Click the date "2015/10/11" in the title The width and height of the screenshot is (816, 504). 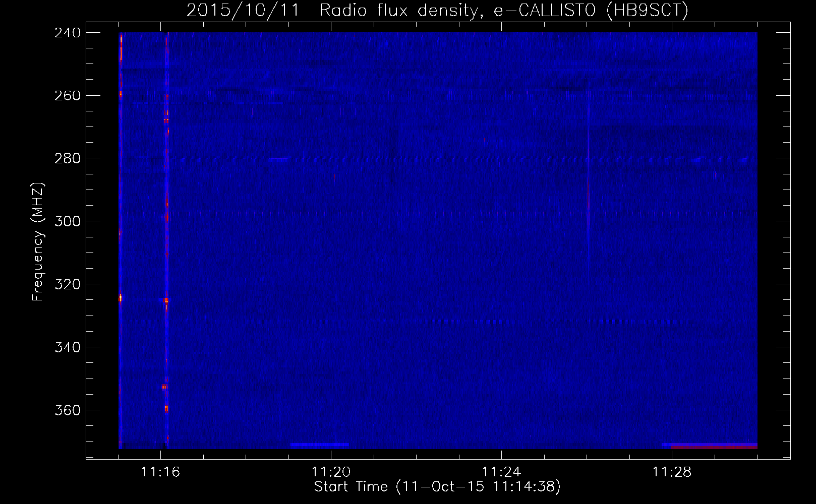click(x=243, y=10)
